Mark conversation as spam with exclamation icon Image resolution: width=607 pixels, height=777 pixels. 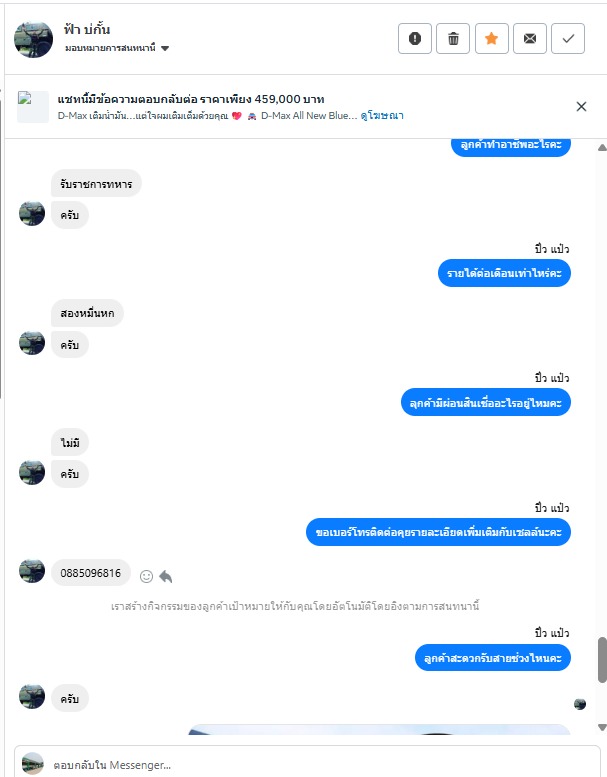point(415,38)
